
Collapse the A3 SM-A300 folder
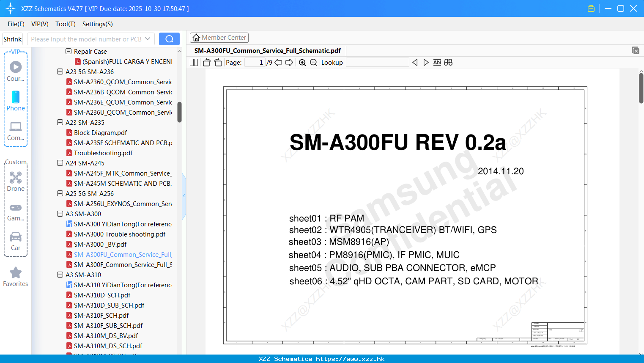[x=60, y=214]
